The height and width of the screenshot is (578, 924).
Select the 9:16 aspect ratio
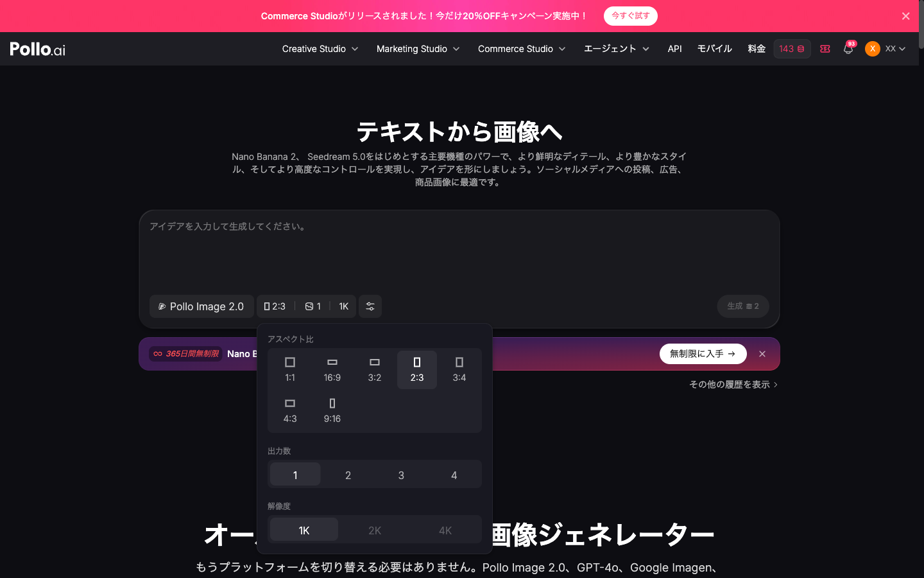point(332,411)
